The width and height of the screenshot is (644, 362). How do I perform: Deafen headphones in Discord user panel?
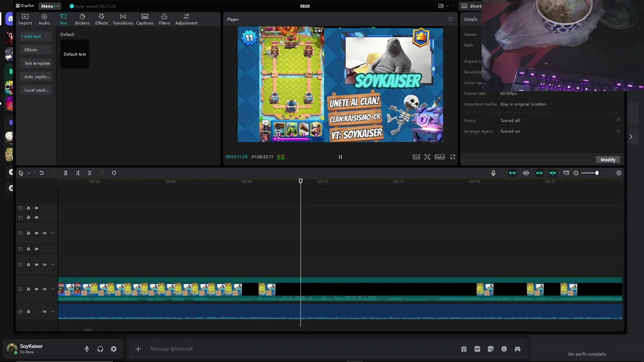[x=100, y=349]
